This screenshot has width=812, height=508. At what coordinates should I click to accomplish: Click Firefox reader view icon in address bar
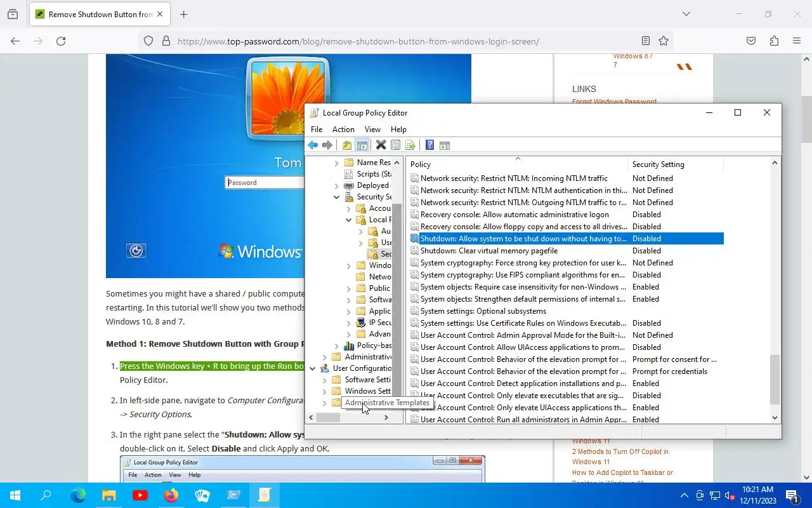point(645,41)
